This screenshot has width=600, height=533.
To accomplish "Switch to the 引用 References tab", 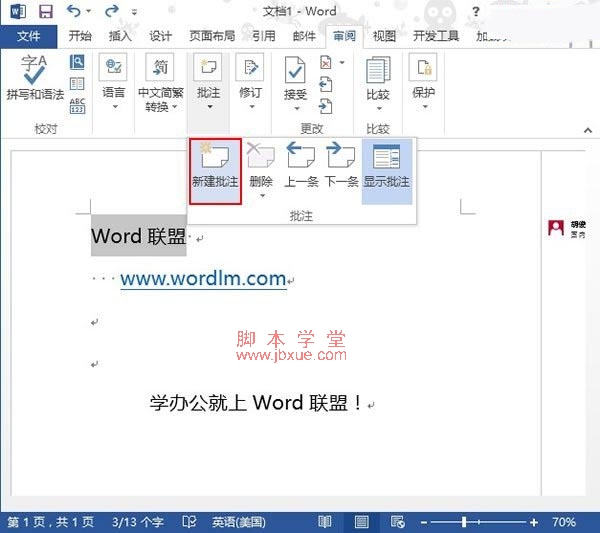I will click(264, 36).
